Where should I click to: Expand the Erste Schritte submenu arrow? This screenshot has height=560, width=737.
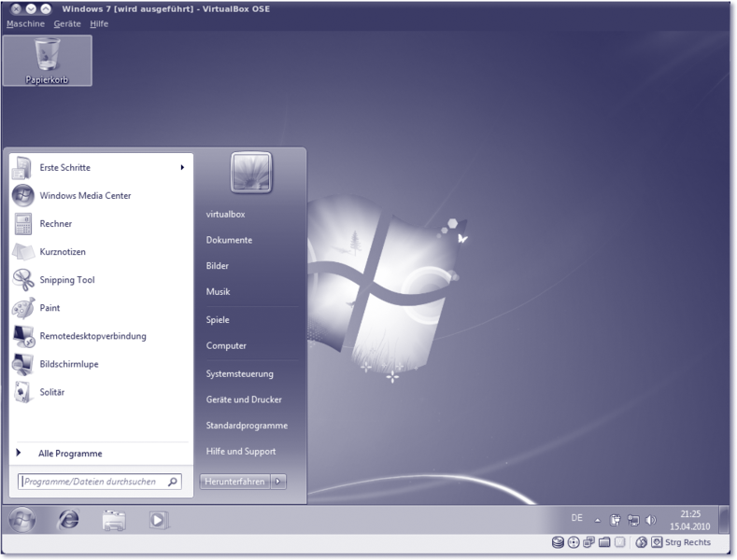tap(182, 168)
